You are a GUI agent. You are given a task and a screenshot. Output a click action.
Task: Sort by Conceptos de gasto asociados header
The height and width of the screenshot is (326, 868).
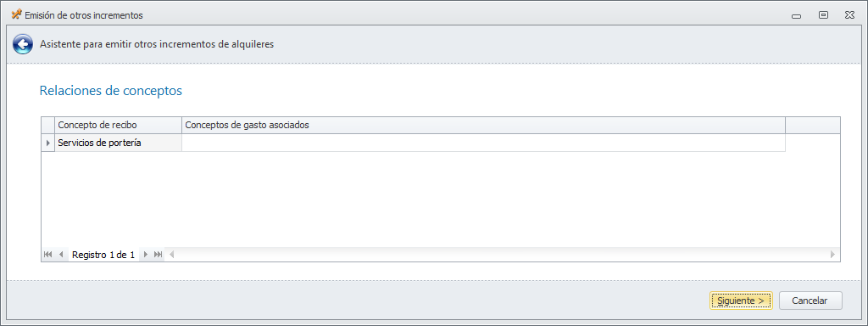[x=483, y=125]
